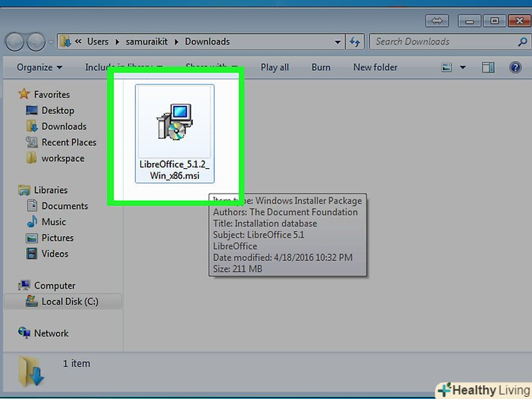Click the Libraries icon in sidebar

tap(23, 190)
